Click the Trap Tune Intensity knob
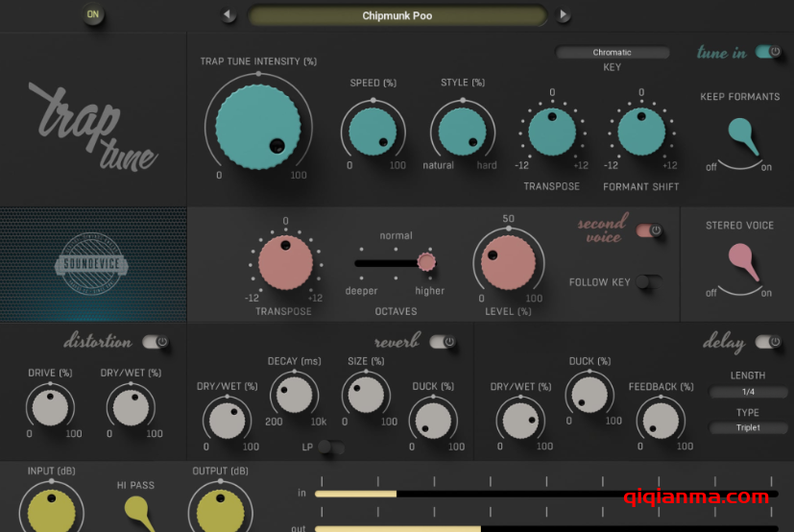794x532 pixels. click(x=257, y=127)
